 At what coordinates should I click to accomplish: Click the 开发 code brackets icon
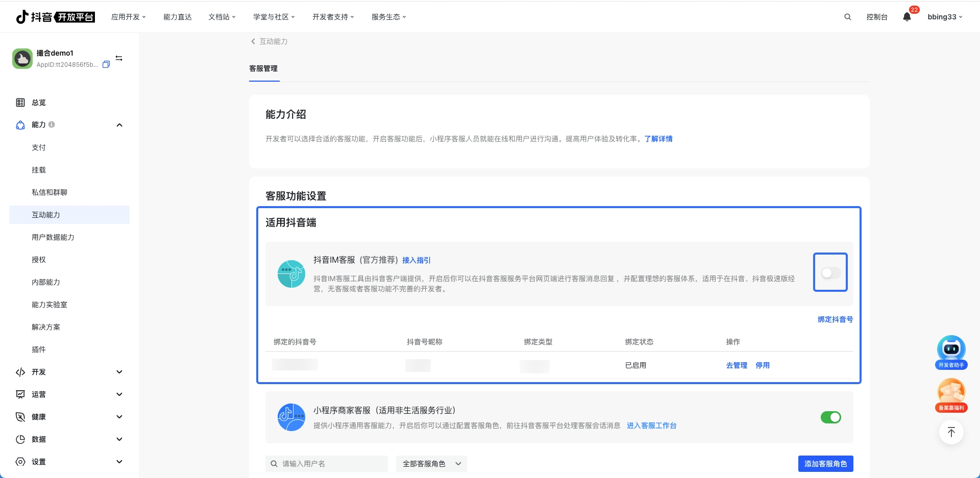click(x=20, y=372)
